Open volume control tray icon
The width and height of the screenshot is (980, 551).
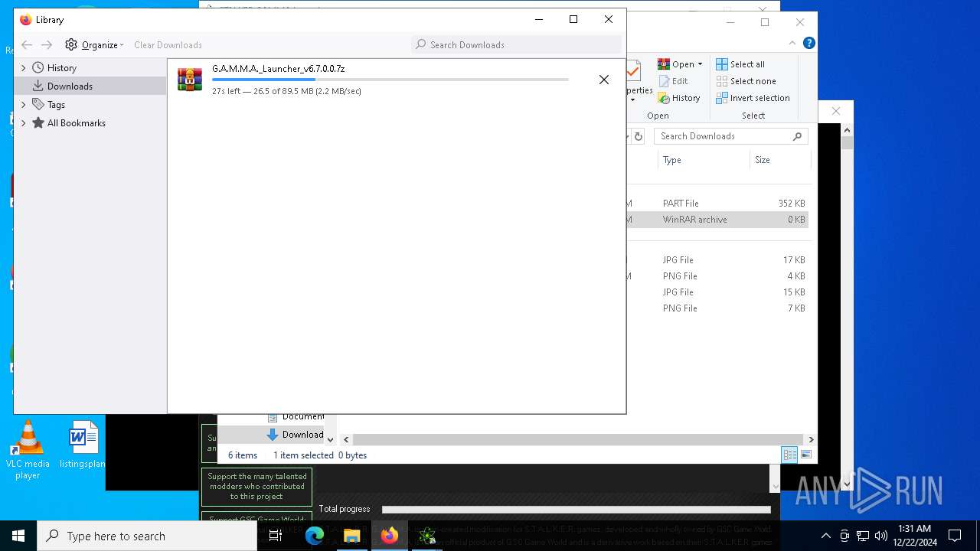coord(880,536)
